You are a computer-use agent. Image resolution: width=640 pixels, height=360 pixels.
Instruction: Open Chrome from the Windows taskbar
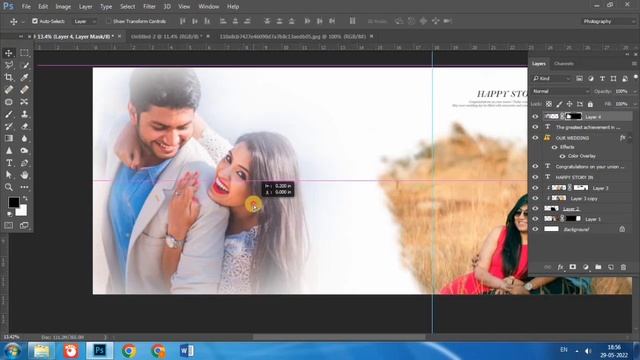(x=129, y=351)
